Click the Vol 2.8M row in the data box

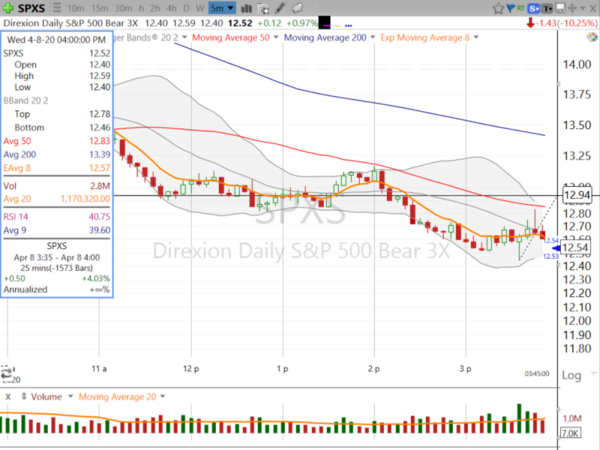point(57,186)
